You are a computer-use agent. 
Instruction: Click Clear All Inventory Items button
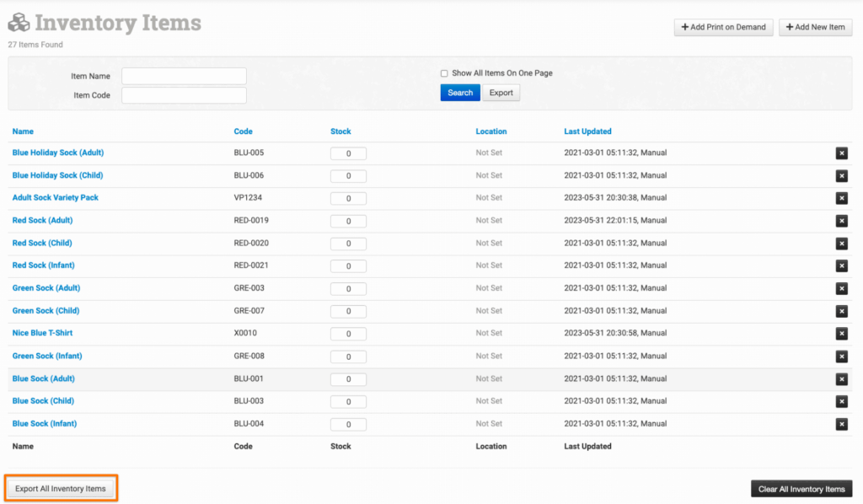click(x=801, y=489)
